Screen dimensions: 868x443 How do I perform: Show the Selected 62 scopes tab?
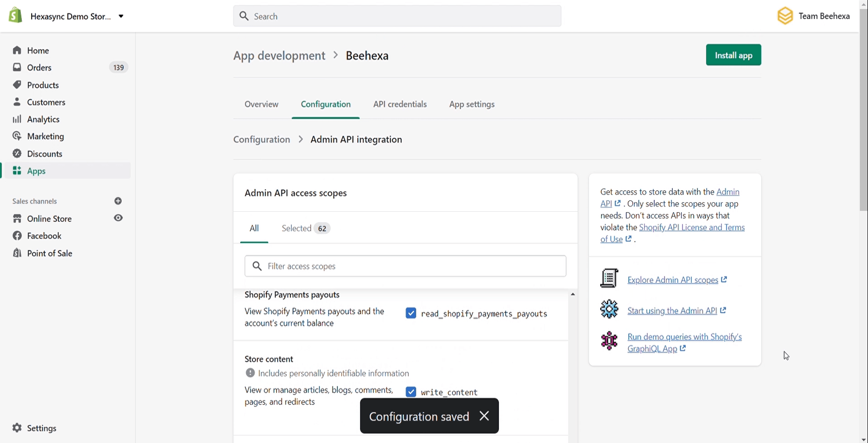[x=306, y=228]
